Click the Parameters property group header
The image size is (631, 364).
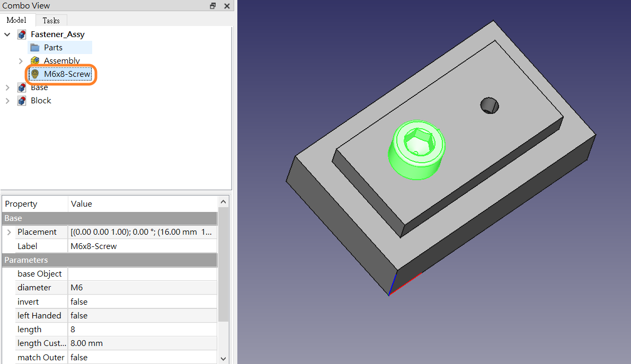(x=110, y=260)
